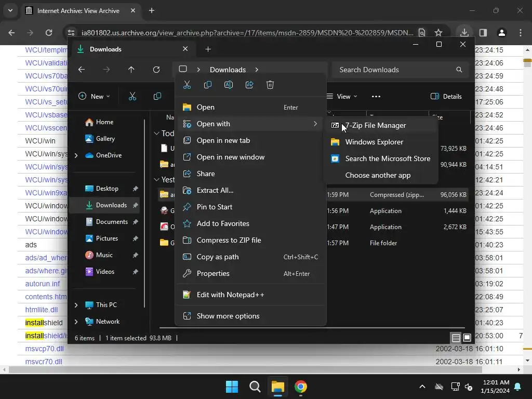The width and height of the screenshot is (532, 399).
Task: Expand the Open with submenu arrow
Action: (315, 124)
